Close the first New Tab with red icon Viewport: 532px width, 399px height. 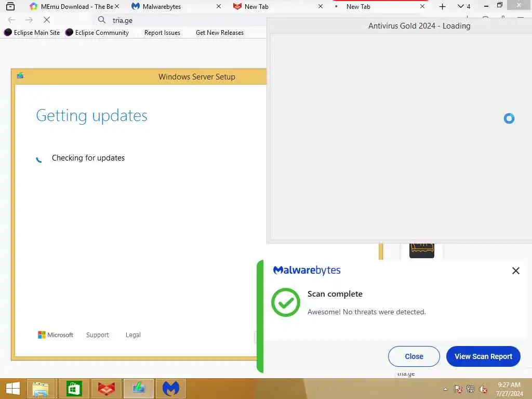coord(320,6)
